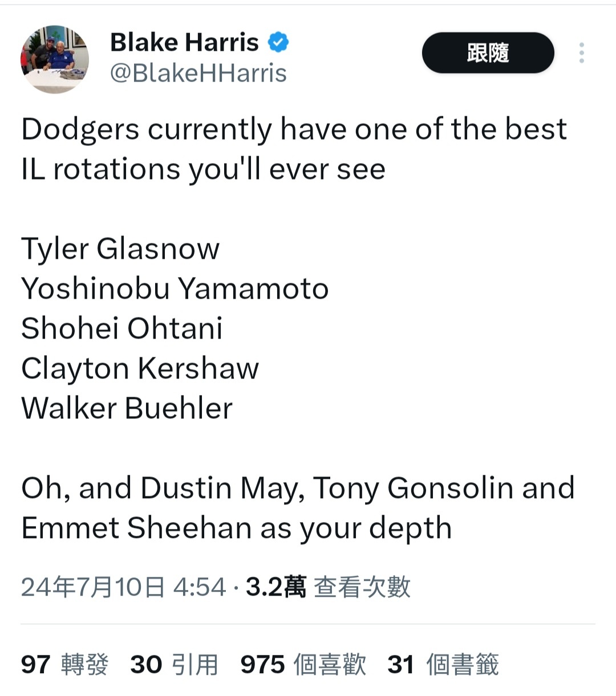Click the Shohei Ohtani text line
The image size is (616, 696).
point(121,328)
